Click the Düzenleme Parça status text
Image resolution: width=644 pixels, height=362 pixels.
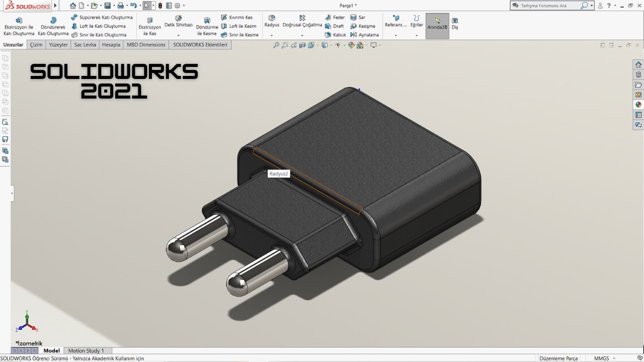(x=558, y=358)
